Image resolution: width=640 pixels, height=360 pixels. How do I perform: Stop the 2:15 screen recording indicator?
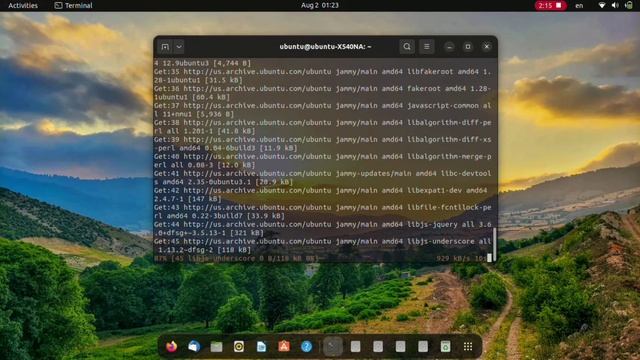pyautogui.click(x=550, y=5)
